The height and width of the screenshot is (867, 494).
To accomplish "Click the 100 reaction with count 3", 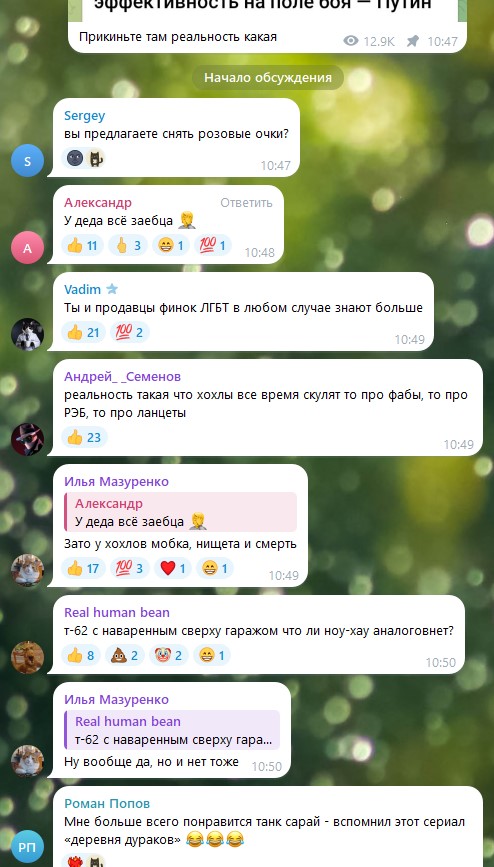I will (x=129, y=568).
